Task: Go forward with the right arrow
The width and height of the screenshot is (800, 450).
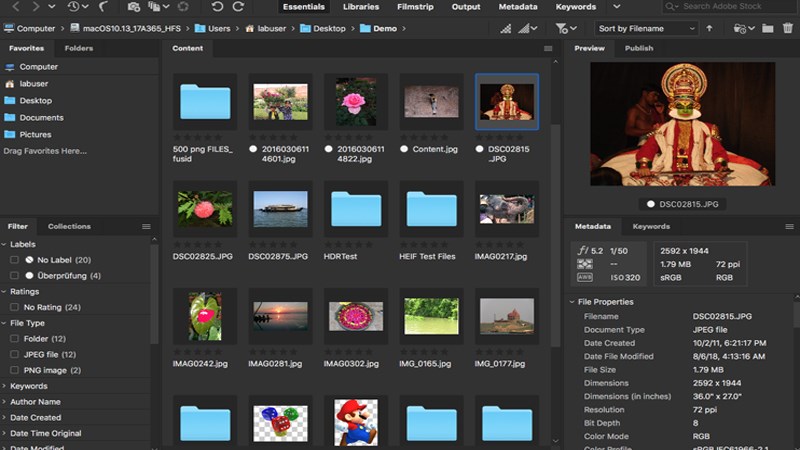Action: [x=35, y=7]
